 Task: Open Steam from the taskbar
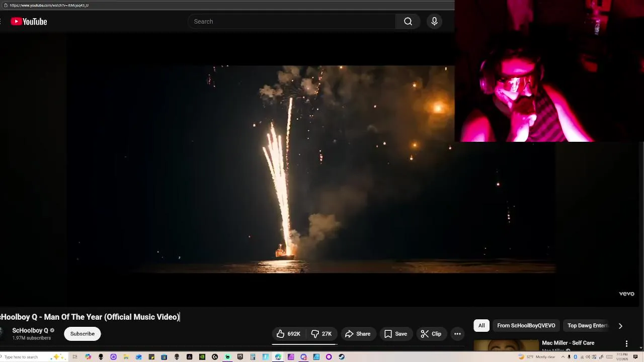(x=341, y=357)
